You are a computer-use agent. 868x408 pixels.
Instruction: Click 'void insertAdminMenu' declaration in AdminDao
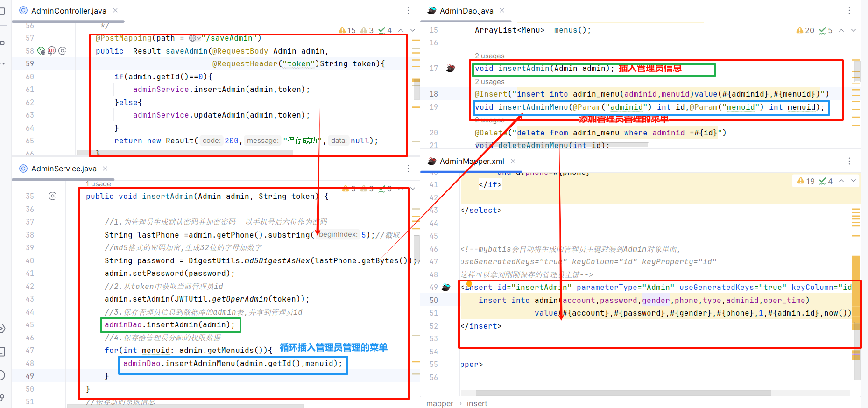[x=522, y=107]
